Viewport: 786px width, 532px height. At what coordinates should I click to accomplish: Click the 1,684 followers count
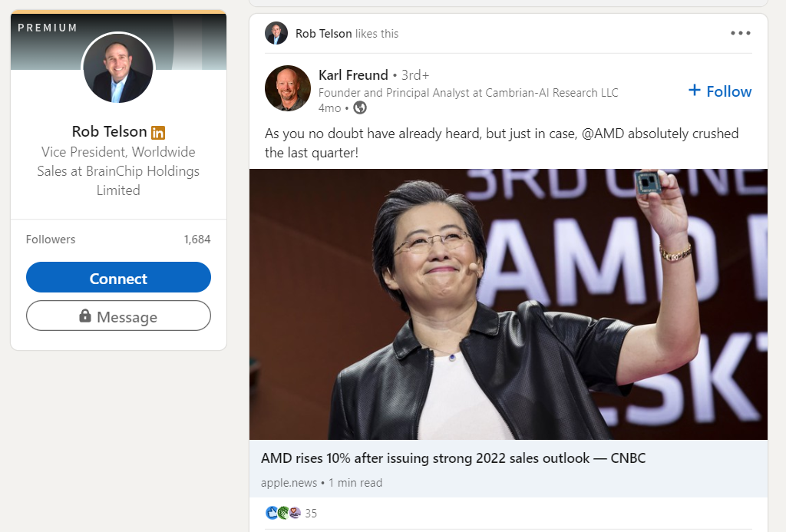197,240
